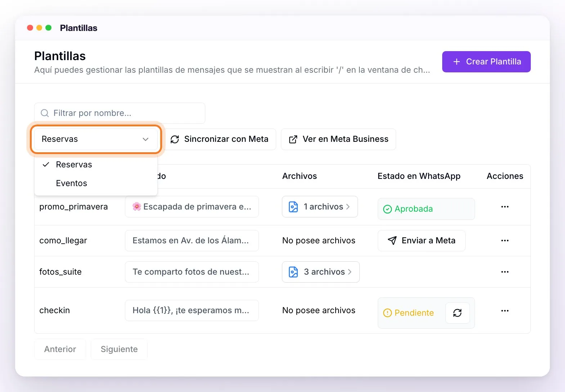
Task: Refresh the Pendiente status for checkin
Action: coord(457,313)
